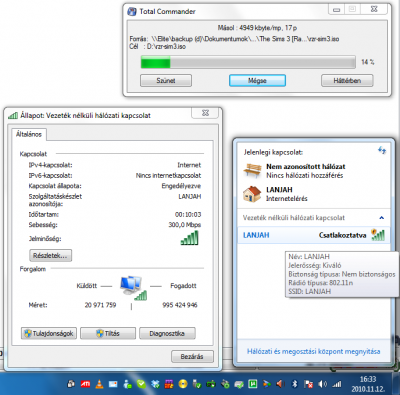Viewport: 400px width, 395px height.
Task: Click the Jelminőség green signal bars
Action: [190, 238]
